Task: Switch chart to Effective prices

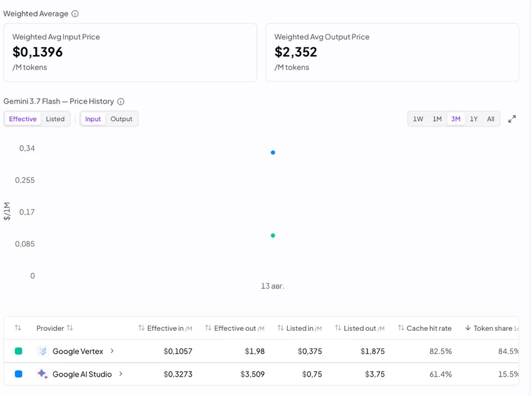Action: pyautogui.click(x=23, y=119)
